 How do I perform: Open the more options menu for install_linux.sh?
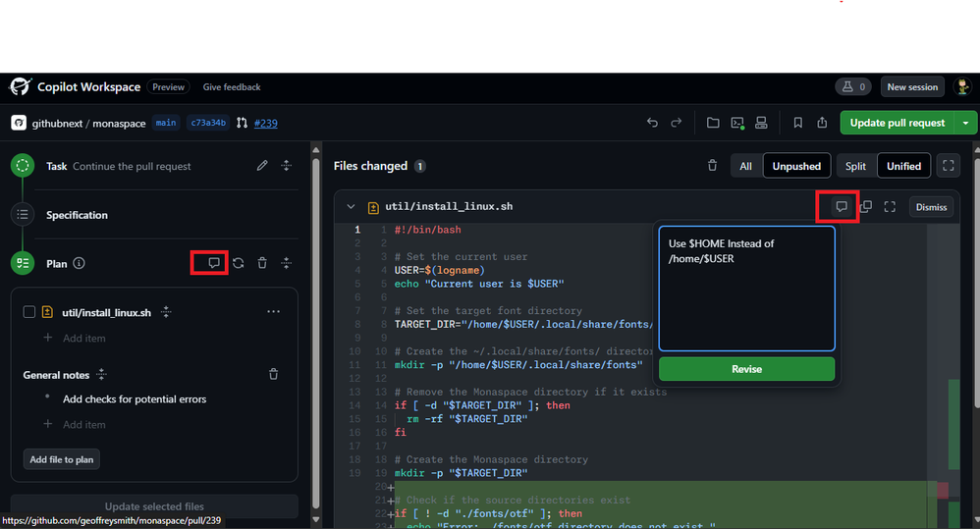coord(273,312)
